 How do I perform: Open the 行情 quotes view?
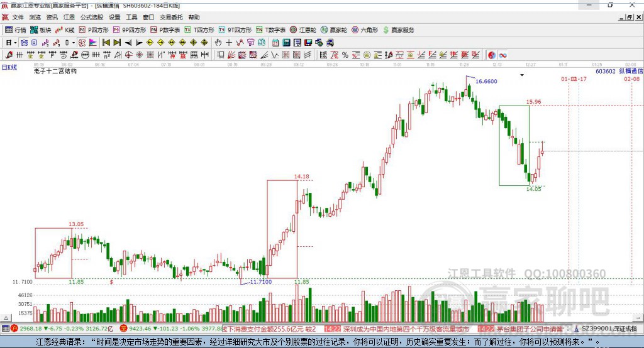tap(15, 30)
